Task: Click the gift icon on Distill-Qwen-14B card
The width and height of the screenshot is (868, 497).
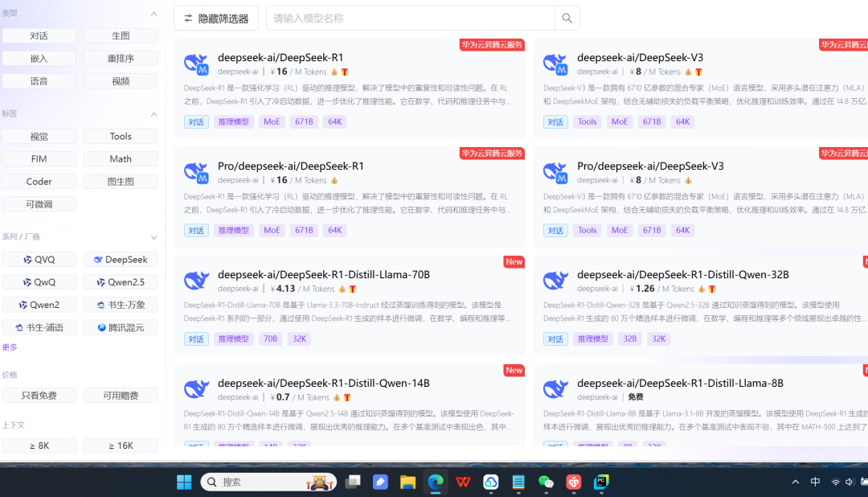Action: tap(347, 397)
